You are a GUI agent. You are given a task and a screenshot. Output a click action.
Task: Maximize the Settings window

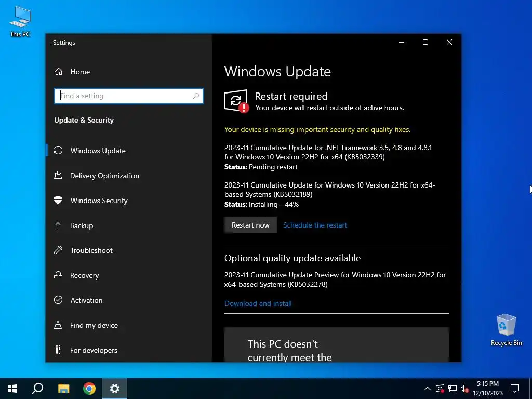click(x=425, y=42)
